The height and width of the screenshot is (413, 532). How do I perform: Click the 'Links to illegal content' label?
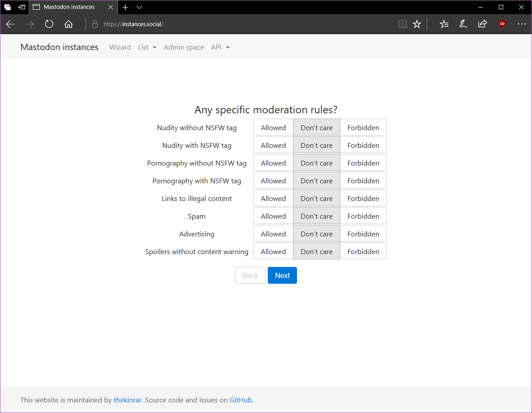[x=197, y=198]
